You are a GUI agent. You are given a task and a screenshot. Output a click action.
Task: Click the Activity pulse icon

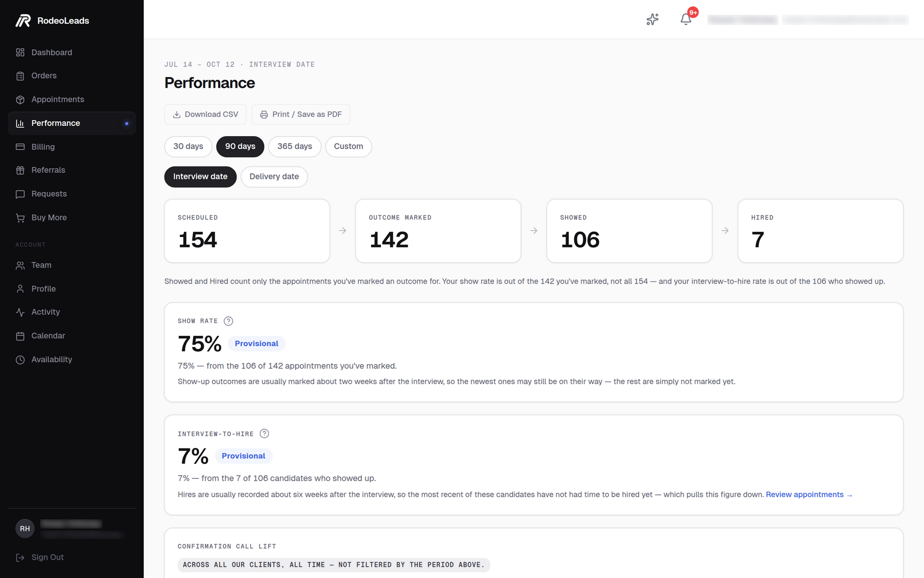[20, 312]
